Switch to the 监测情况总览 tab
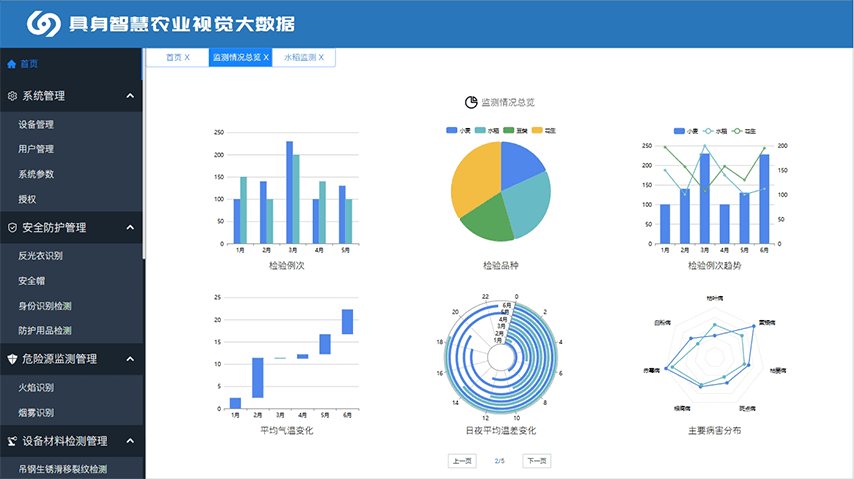The image size is (854, 479). (x=240, y=57)
